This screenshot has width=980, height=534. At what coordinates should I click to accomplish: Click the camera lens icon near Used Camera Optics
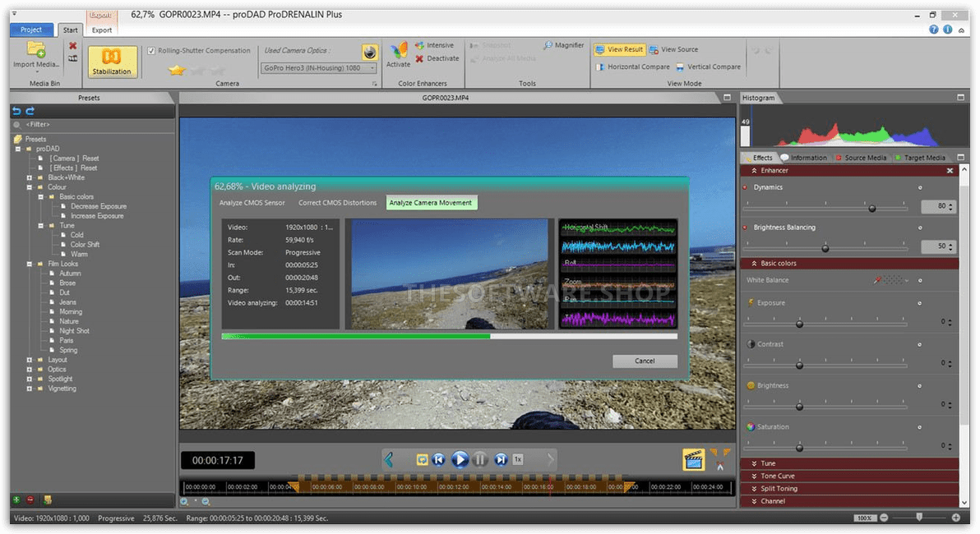[x=369, y=51]
